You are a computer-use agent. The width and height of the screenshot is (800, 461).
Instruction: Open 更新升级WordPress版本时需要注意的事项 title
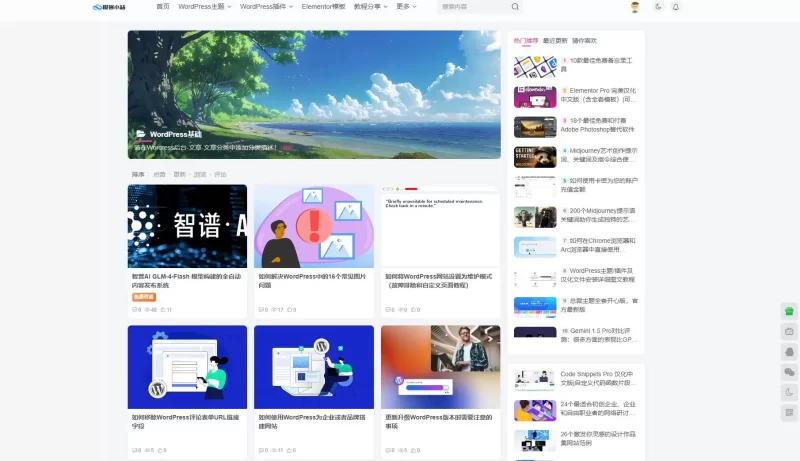tap(438, 421)
